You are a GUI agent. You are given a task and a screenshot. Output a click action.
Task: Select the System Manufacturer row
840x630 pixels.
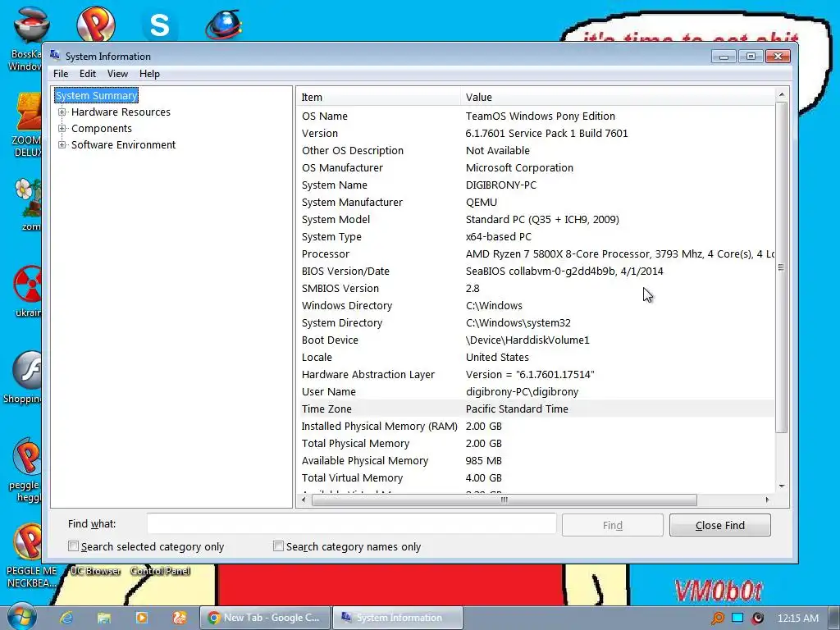click(x=536, y=202)
